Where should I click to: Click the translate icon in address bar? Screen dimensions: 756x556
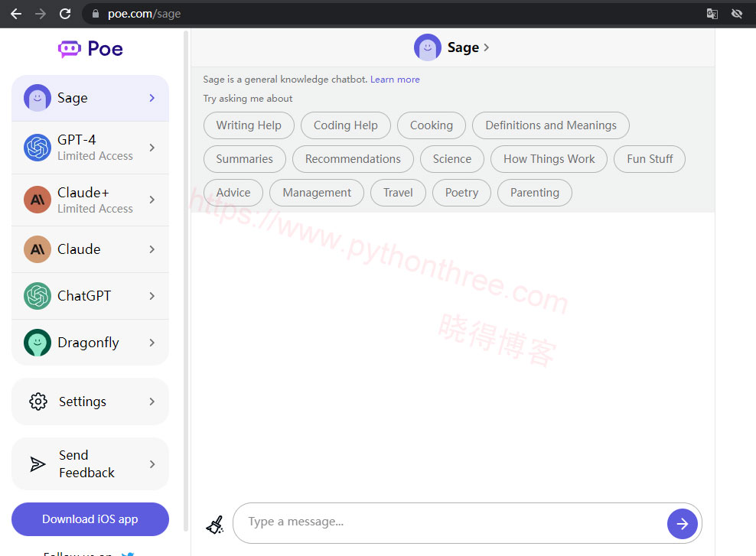[712, 13]
